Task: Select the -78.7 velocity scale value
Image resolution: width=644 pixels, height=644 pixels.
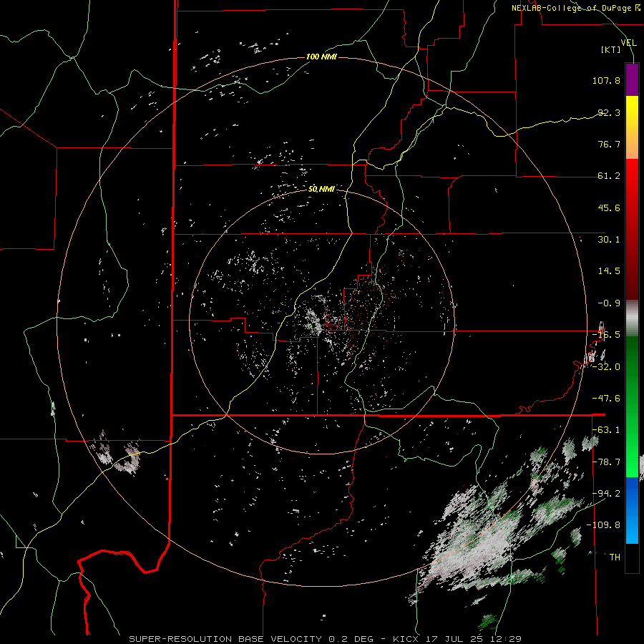Action: click(606, 462)
